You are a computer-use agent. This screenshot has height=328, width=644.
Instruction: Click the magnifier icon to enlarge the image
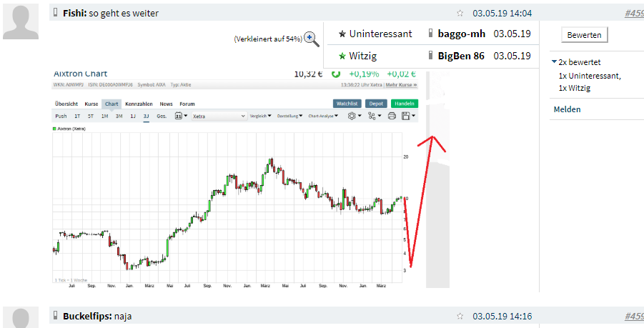312,39
